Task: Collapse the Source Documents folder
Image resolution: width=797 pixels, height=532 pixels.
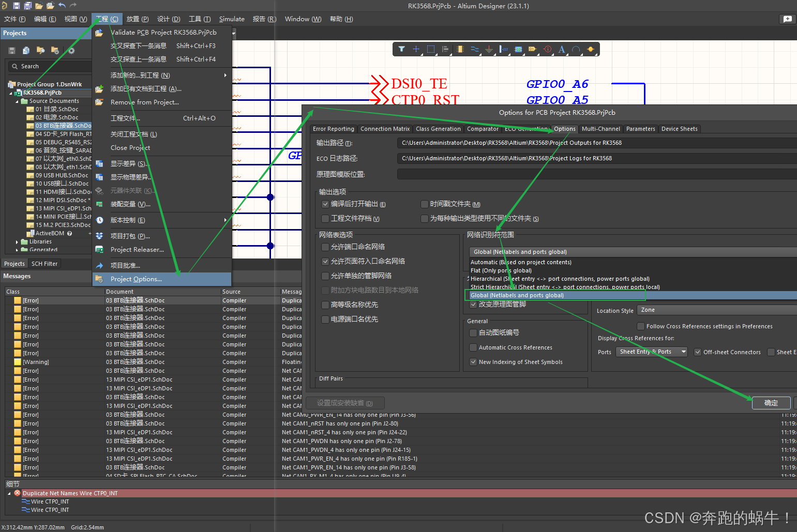Action: (17, 102)
